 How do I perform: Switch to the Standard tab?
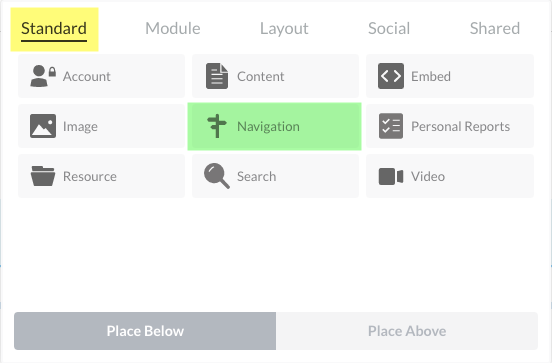point(54,29)
